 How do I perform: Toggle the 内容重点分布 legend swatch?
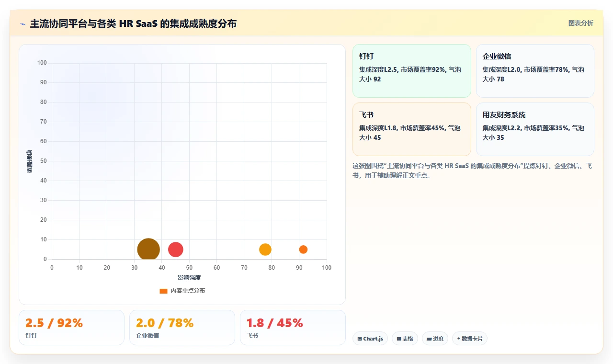click(x=163, y=291)
